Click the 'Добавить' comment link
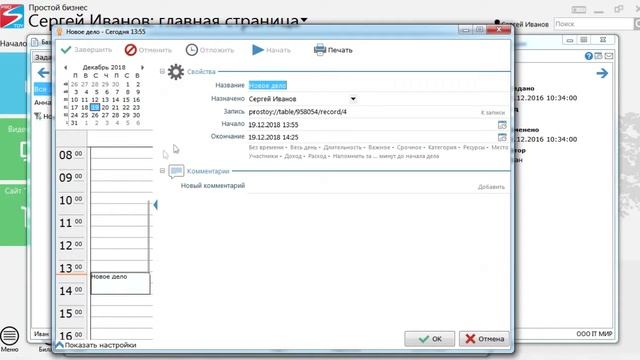 (x=491, y=187)
